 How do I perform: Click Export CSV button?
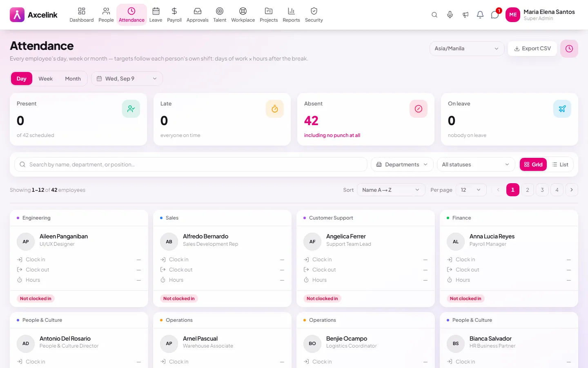coord(532,49)
